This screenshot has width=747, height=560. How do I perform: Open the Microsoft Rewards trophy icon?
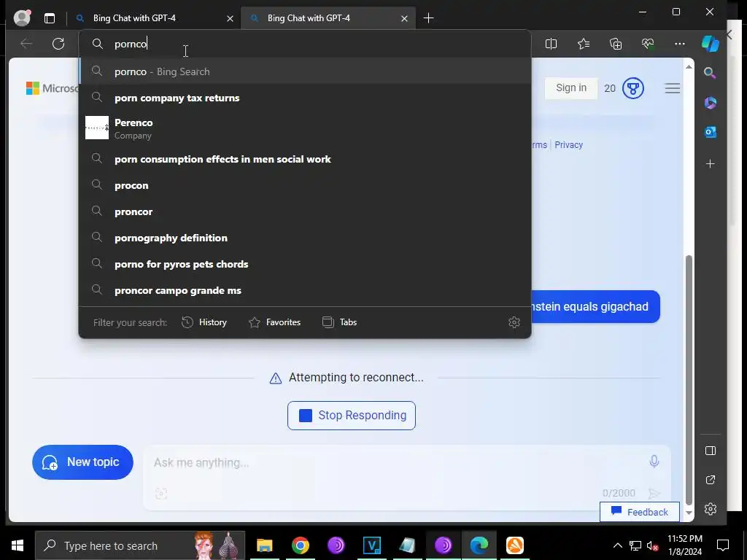[632, 88]
